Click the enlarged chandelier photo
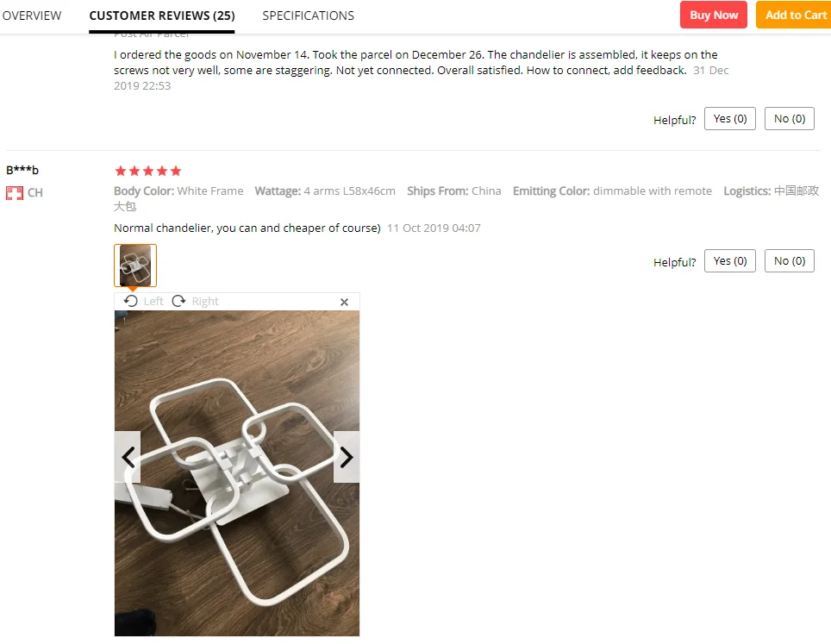This screenshot has height=644, width=831. coord(237,472)
